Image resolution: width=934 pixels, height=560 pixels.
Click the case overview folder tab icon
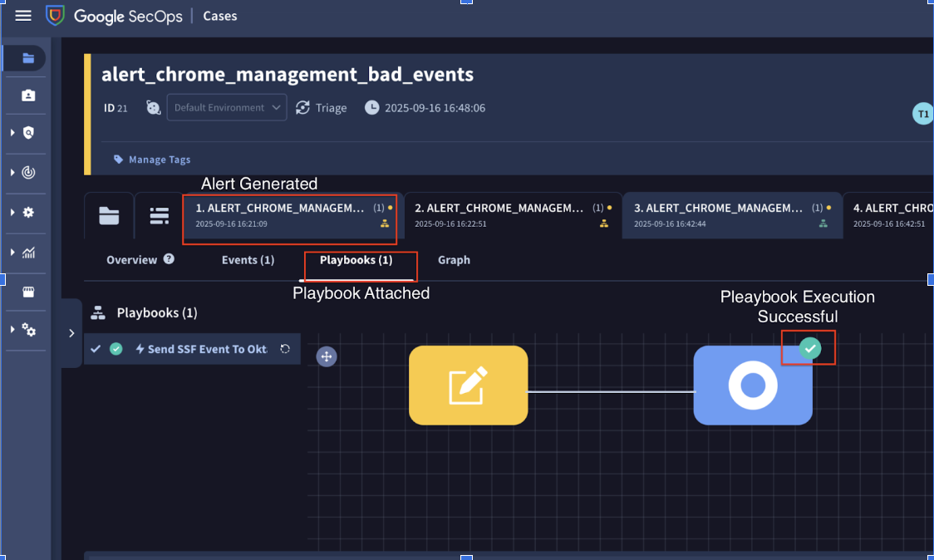tap(109, 216)
